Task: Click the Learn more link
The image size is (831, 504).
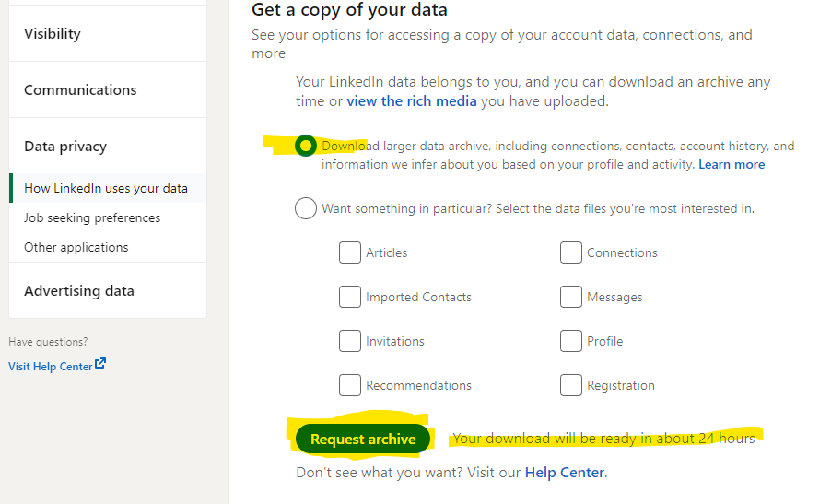Action: [x=732, y=165]
